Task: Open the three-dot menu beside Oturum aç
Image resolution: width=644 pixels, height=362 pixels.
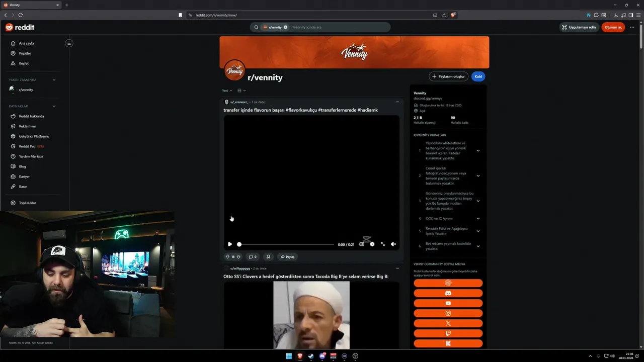Action: (632, 27)
